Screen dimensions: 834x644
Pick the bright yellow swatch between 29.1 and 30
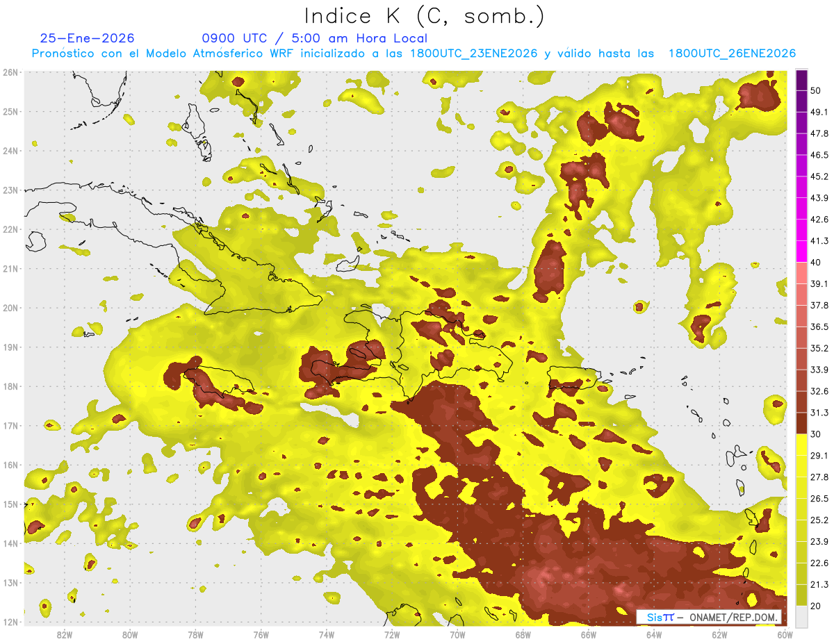tap(801, 445)
